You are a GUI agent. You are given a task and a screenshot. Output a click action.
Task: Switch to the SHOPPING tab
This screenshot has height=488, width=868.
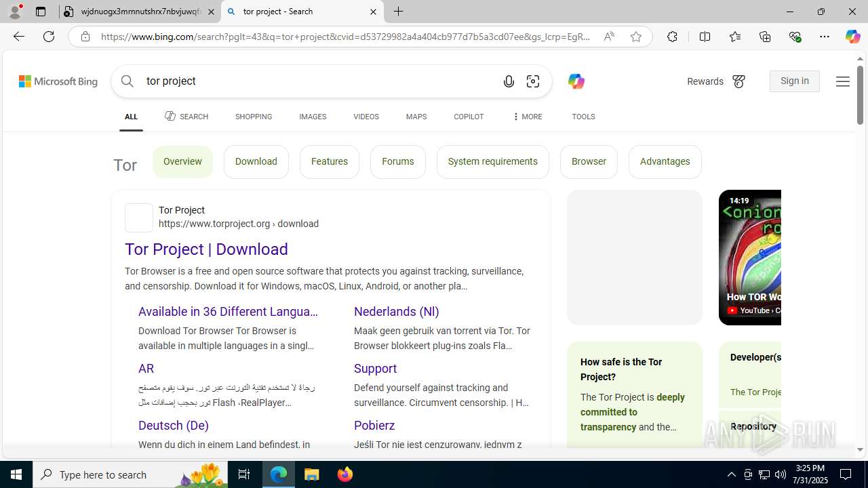(x=254, y=117)
